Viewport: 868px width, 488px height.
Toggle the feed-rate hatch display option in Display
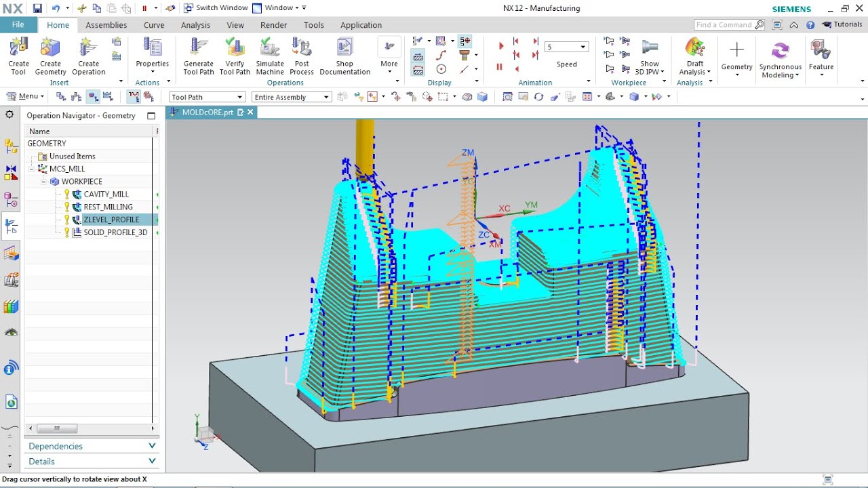pos(418,56)
